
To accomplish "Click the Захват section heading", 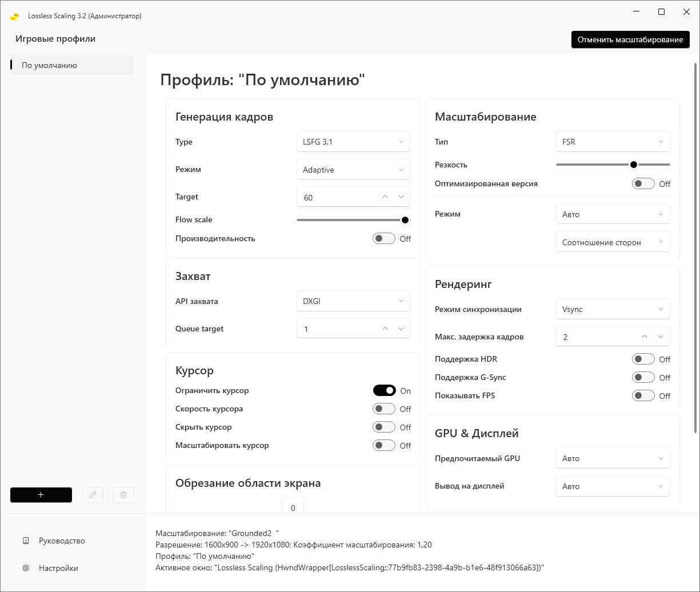I will 193,276.
